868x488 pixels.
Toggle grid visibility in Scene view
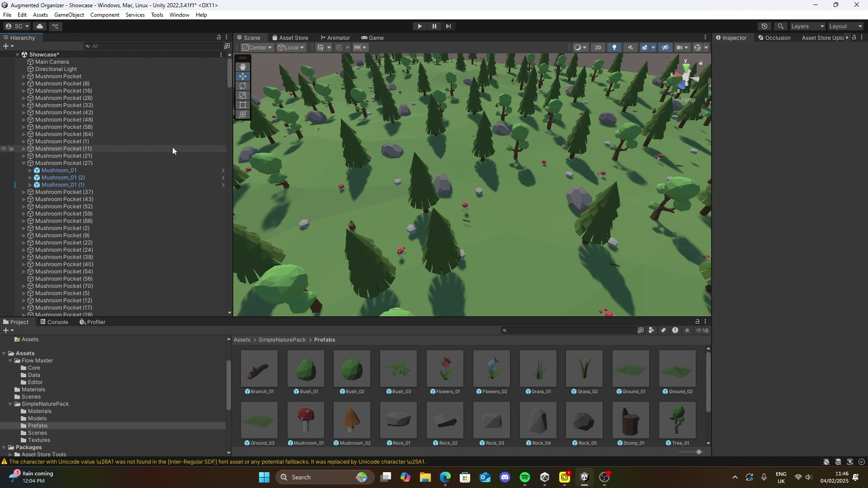coord(321,47)
